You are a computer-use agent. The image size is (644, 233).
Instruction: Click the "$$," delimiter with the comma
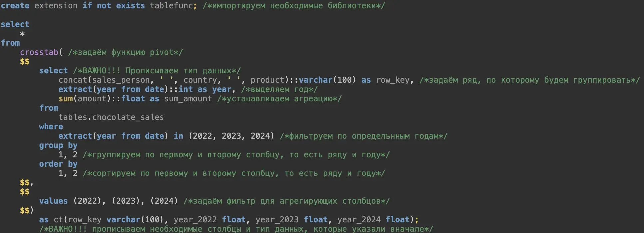point(27,182)
